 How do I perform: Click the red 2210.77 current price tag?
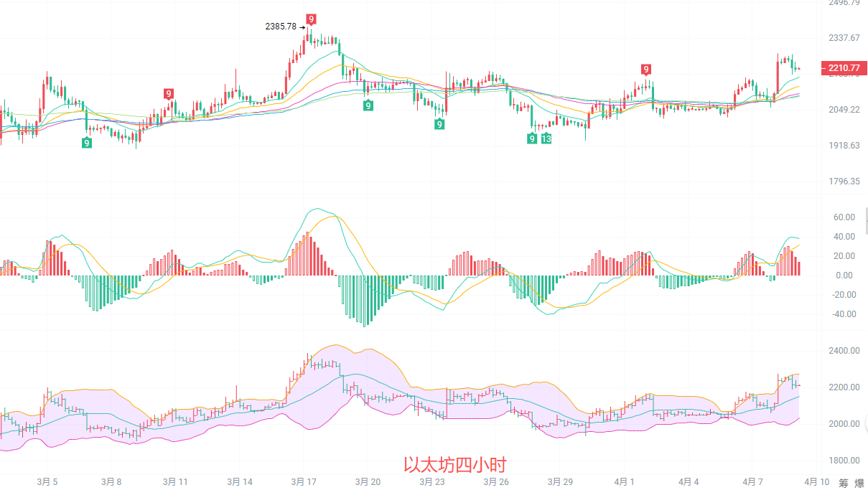(x=844, y=69)
